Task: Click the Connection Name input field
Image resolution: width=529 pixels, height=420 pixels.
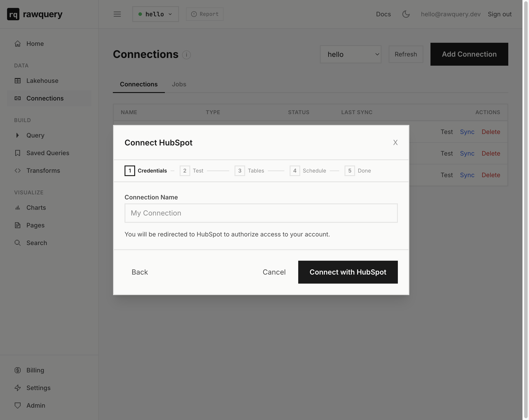Action: click(261, 213)
